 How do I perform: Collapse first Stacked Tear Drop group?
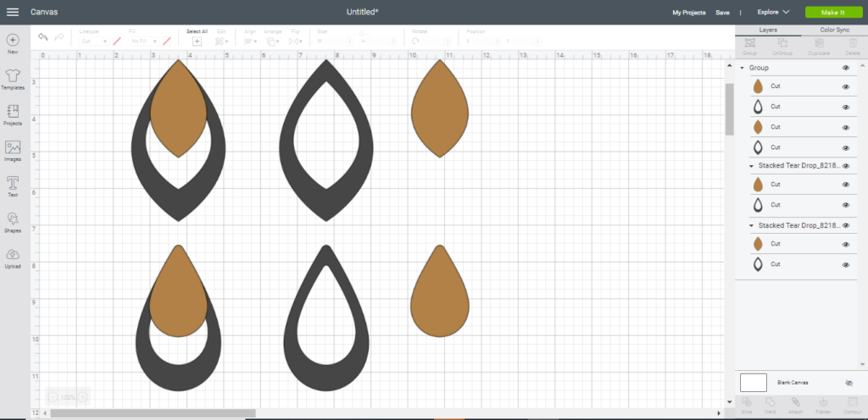(x=751, y=165)
